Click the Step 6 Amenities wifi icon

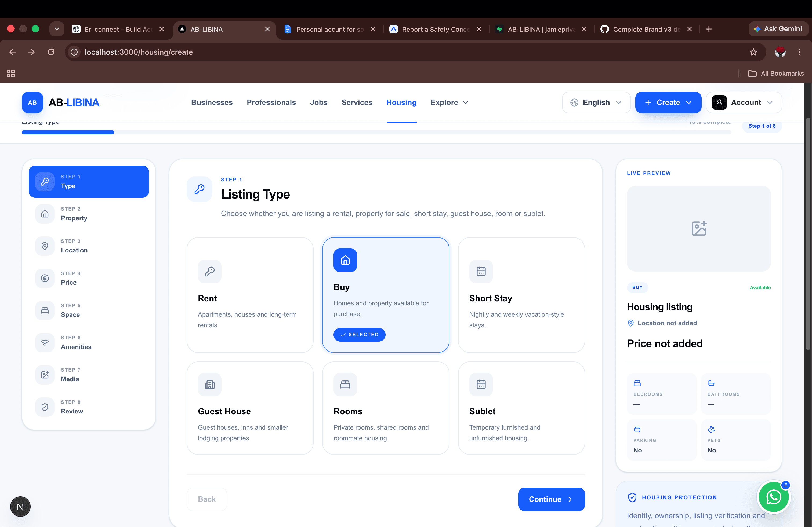pos(45,343)
